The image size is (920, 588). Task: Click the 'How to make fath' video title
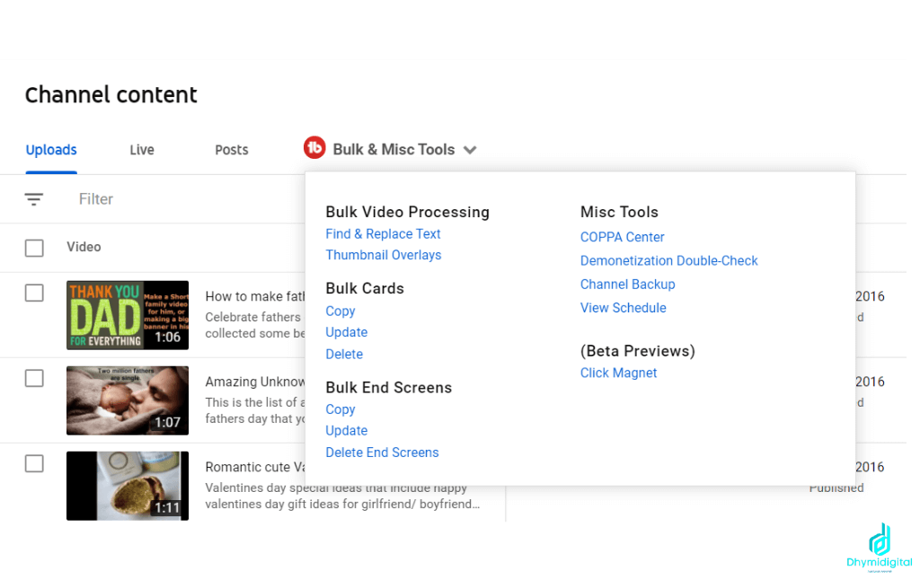pos(255,296)
